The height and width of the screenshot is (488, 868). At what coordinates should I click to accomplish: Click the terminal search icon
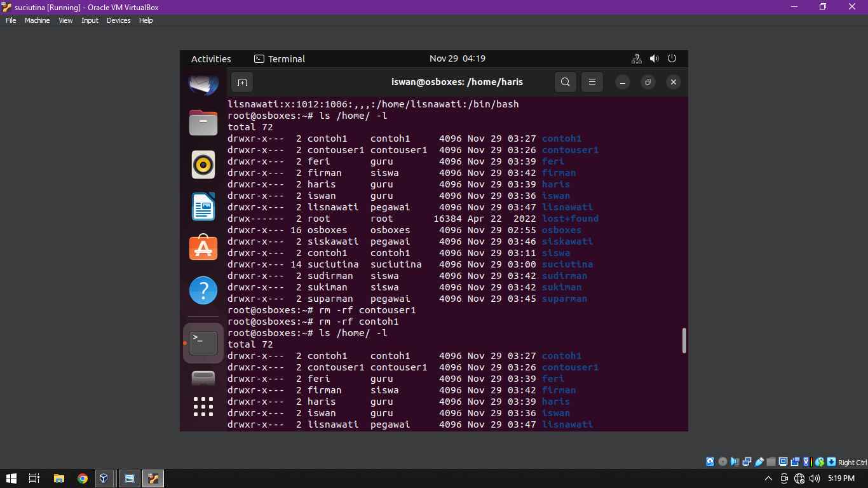click(x=565, y=82)
